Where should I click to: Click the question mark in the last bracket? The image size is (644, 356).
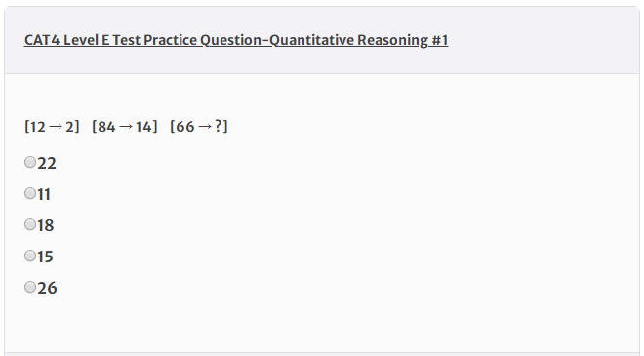coord(219,126)
